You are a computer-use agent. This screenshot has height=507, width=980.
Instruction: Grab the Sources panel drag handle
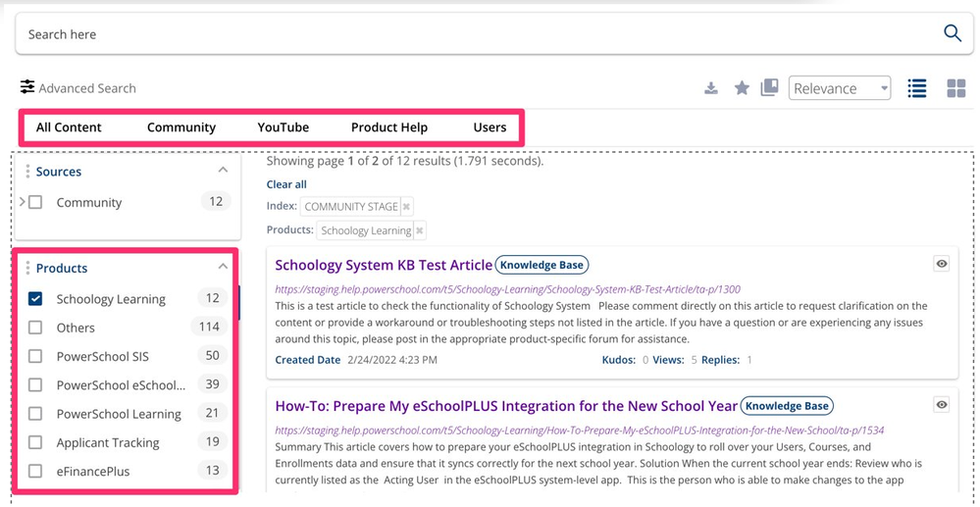(28, 171)
